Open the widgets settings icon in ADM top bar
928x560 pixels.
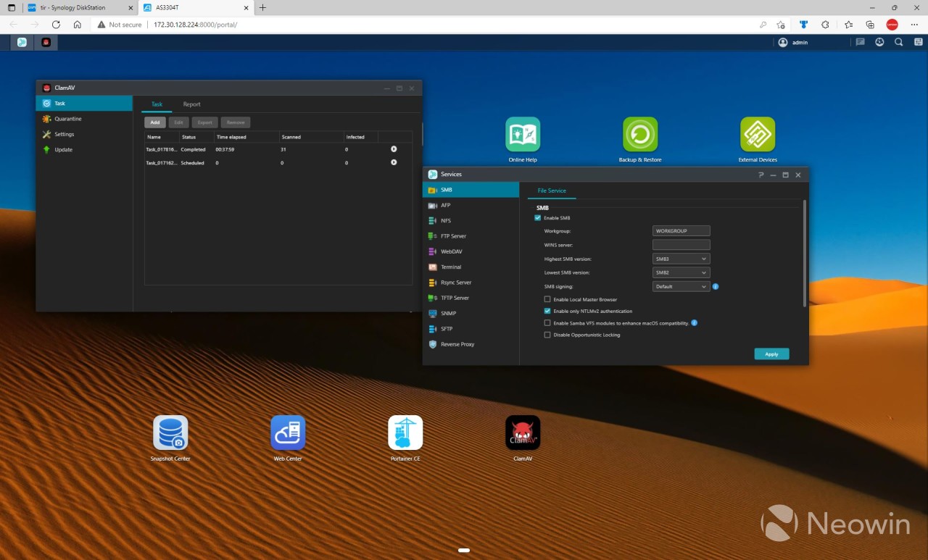(x=917, y=42)
